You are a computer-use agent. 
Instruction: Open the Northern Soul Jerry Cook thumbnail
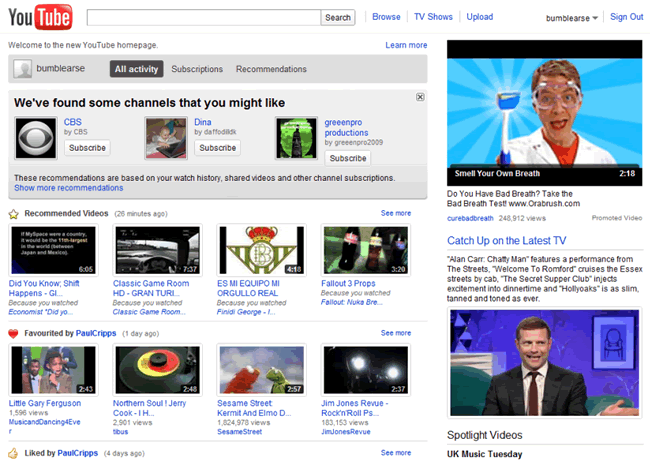click(x=158, y=370)
